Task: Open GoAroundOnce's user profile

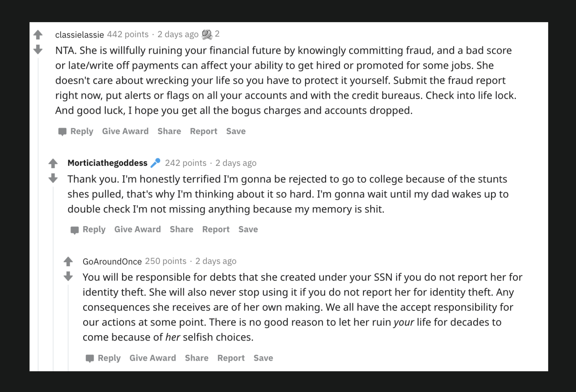Action: pyautogui.click(x=112, y=262)
